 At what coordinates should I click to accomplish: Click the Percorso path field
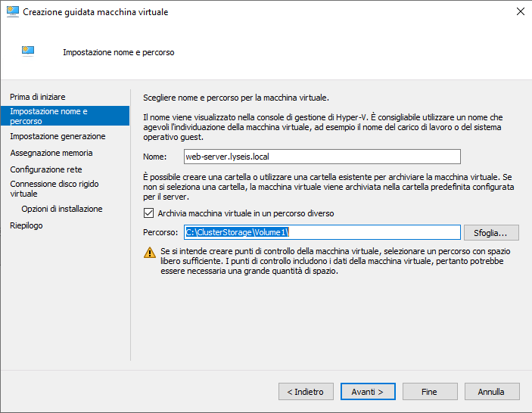[322, 232]
